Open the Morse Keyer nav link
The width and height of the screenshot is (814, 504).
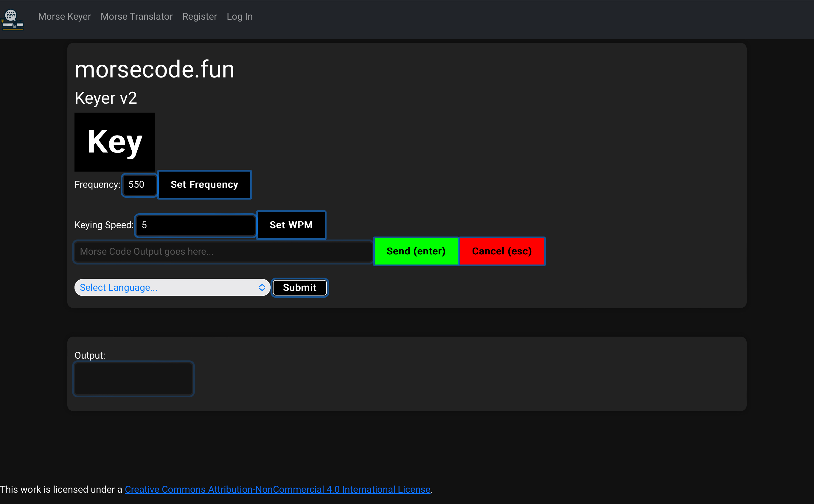[64, 16]
